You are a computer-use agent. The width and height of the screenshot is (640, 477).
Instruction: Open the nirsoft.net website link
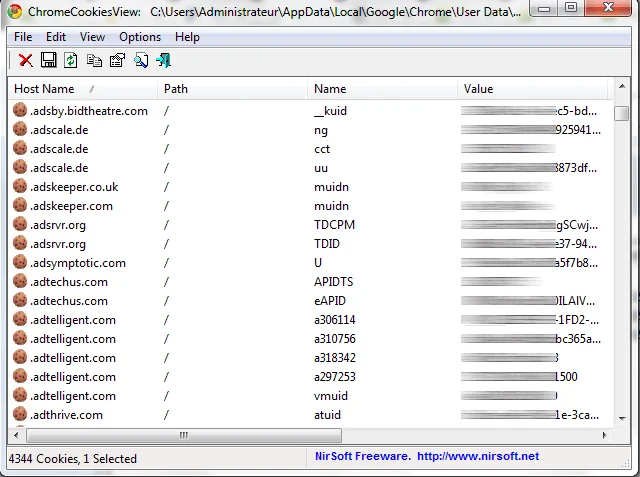pyautogui.click(x=478, y=456)
